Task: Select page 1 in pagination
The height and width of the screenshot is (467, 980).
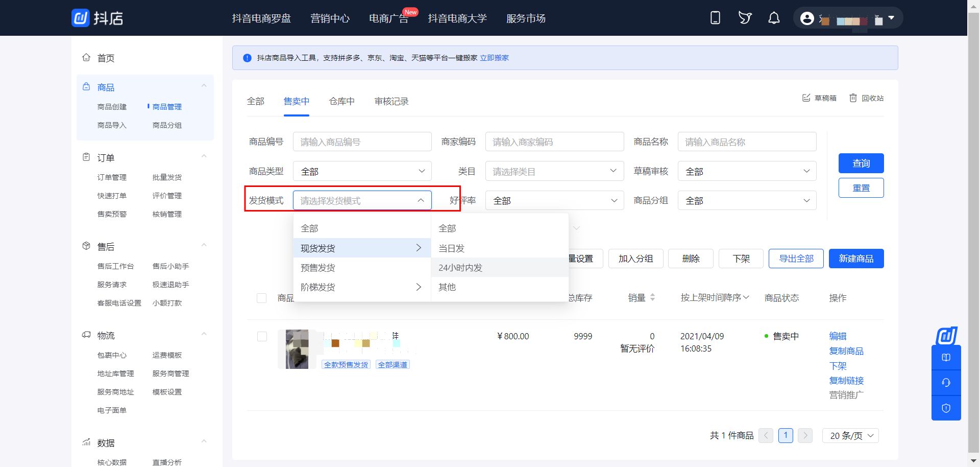Action: click(786, 435)
